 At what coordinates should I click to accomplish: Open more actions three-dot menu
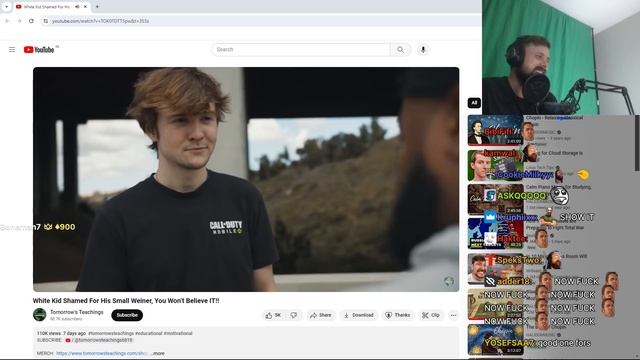tap(453, 315)
